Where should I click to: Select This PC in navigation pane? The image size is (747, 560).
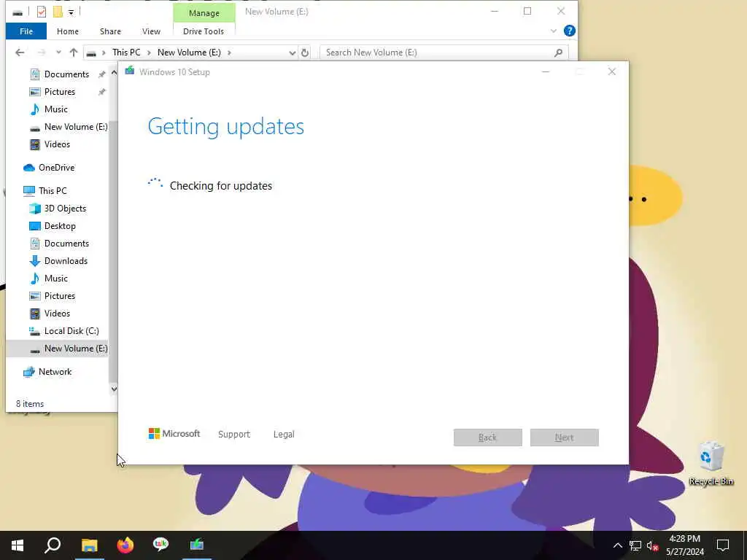pos(53,191)
